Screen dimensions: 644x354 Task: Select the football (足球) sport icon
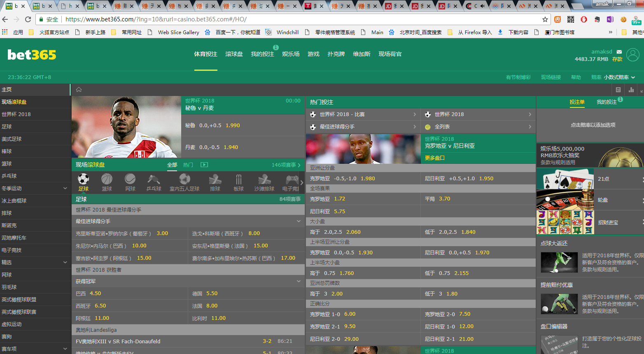click(x=83, y=182)
